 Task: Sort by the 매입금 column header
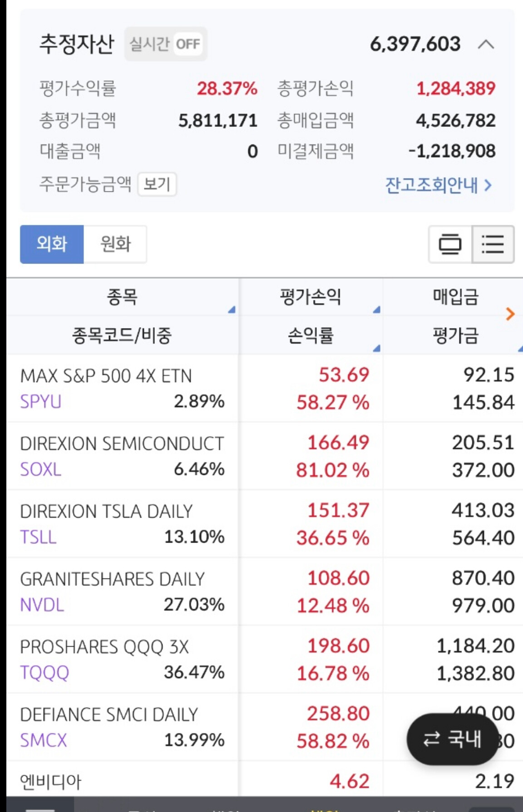(x=455, y=297)
